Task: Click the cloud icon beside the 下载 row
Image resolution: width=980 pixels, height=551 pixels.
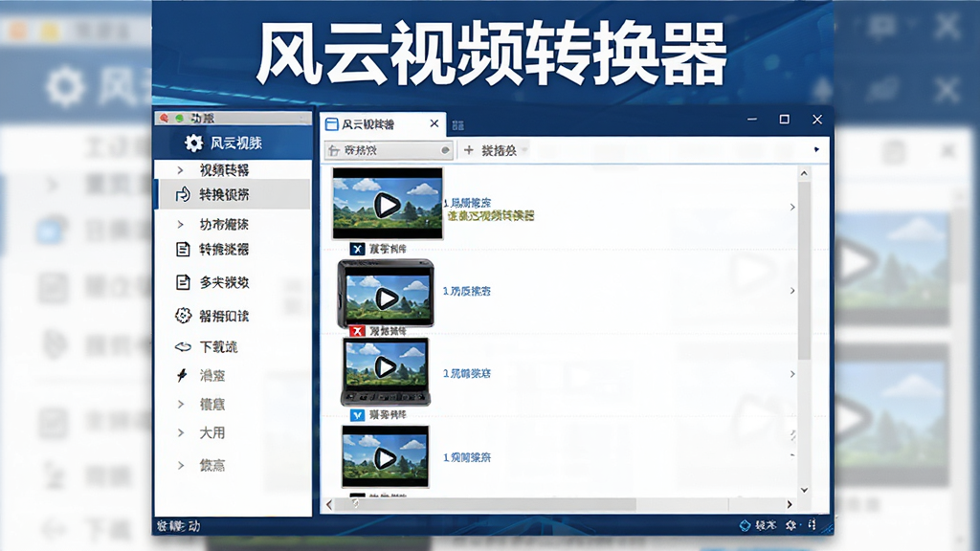Action: tap(183, 346)
